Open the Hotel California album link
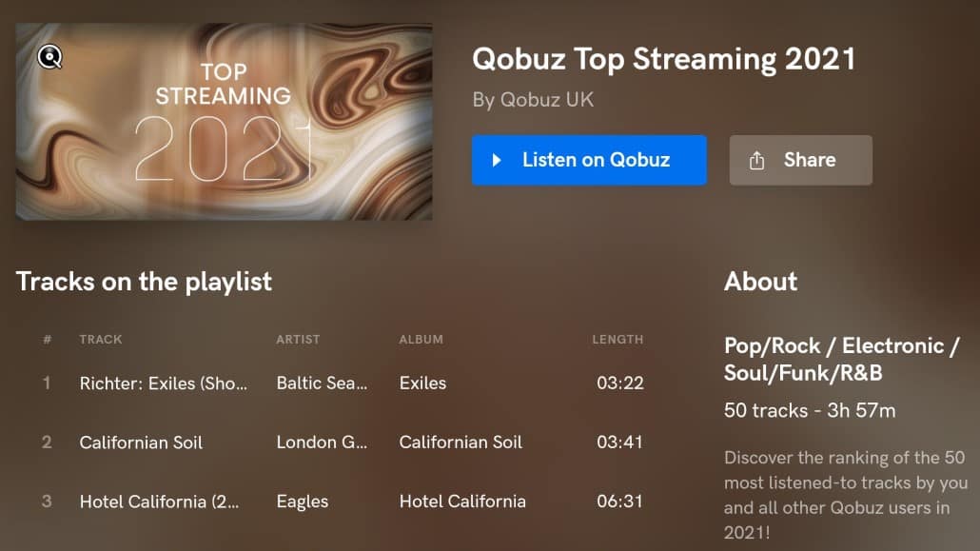This screenshot has height=551, width=980. point(462,502)
